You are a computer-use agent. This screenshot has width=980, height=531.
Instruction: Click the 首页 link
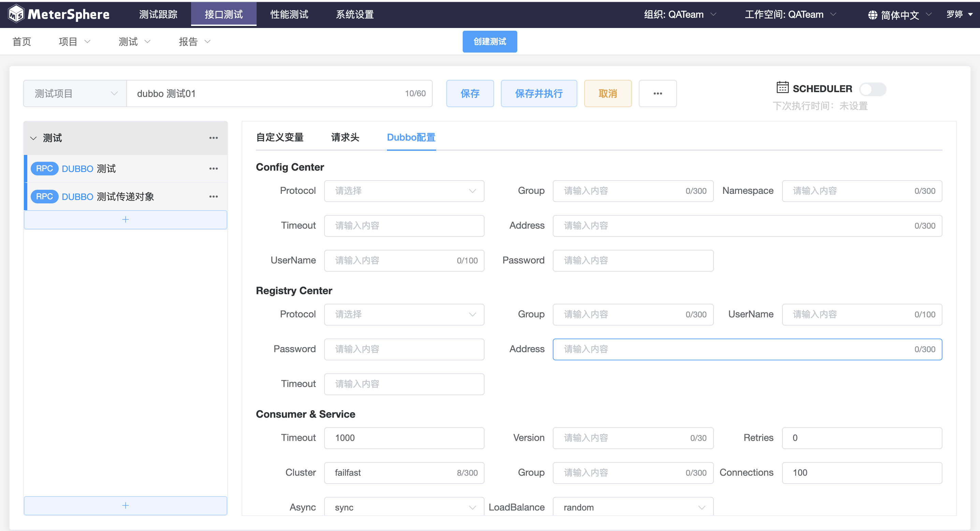click(22, 41)
